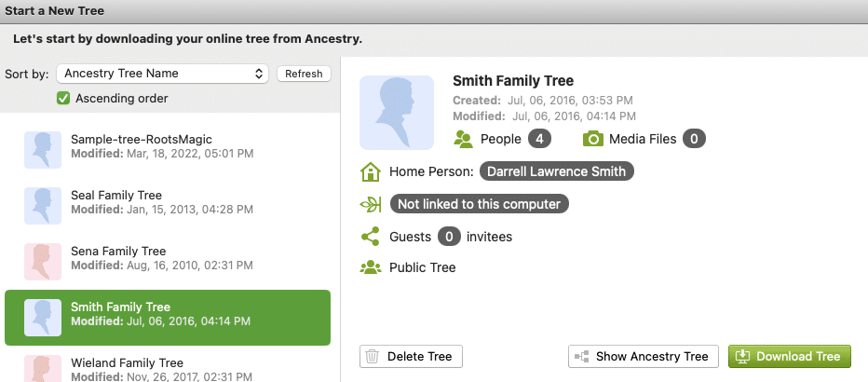The width and height of the screenshot is (868, 382).
Task: Click the green Download Tree button
Action: [789, 356]
